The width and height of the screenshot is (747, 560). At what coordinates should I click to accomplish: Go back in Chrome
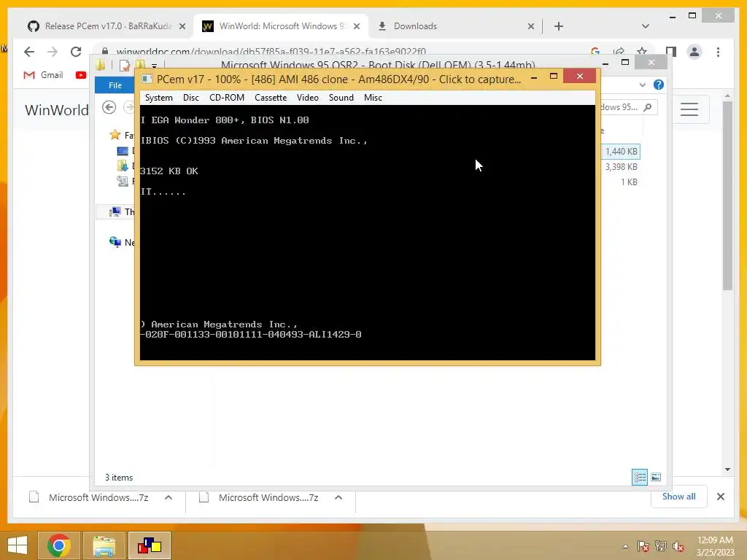(x=29, y=52)
